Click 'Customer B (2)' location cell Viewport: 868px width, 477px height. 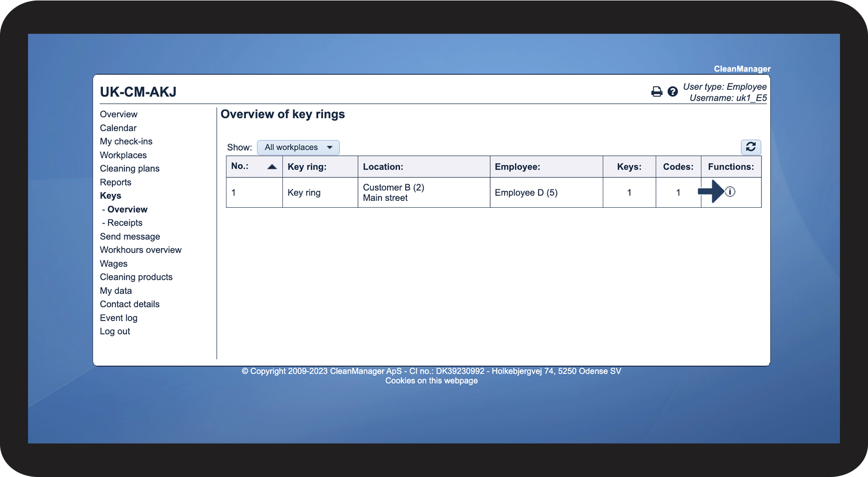(393, 188)
